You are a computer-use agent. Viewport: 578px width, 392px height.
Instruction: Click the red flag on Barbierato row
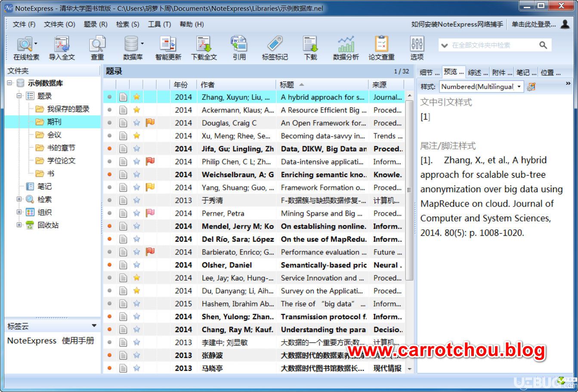[150, 252]
